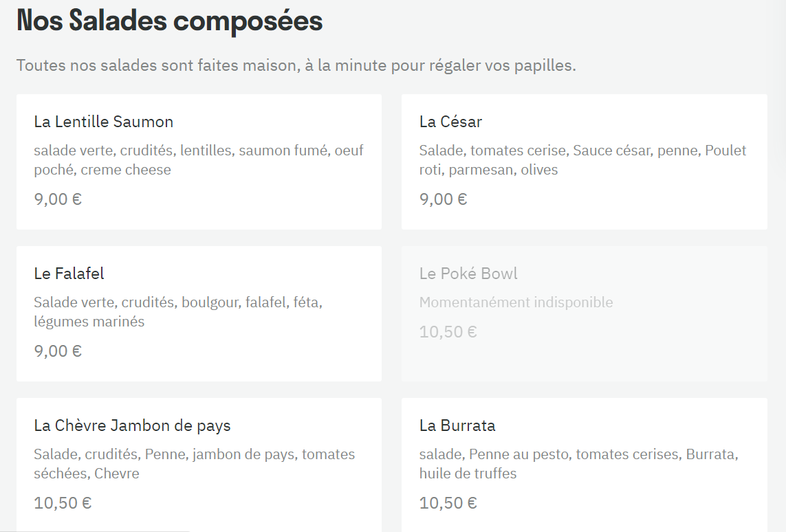Screen dimensions: 786x532
Task: Click the 10,50 € price under Chèvre Jambon
Action: click(x=63, y=503)
